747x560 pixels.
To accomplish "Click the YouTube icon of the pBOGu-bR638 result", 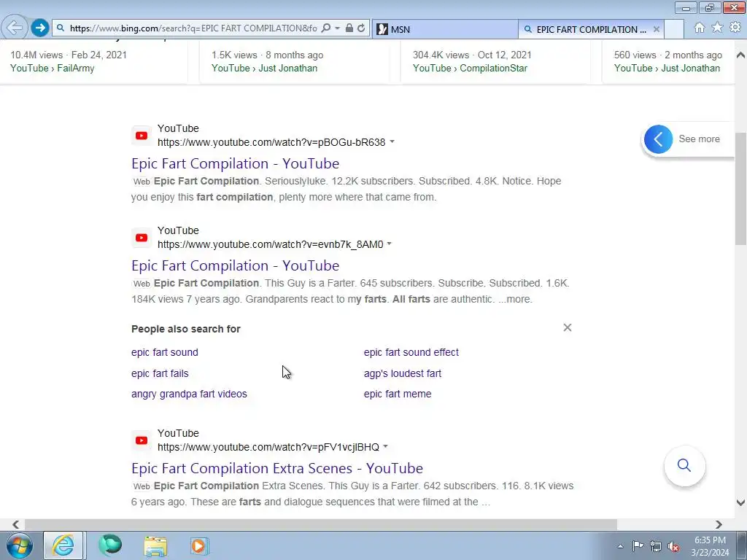I will (x=141, y=136).
